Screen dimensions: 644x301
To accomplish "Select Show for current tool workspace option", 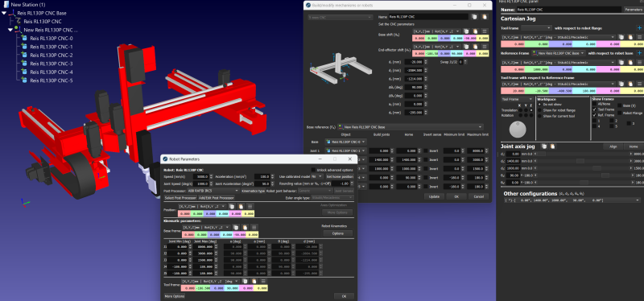I will point(540,116).
